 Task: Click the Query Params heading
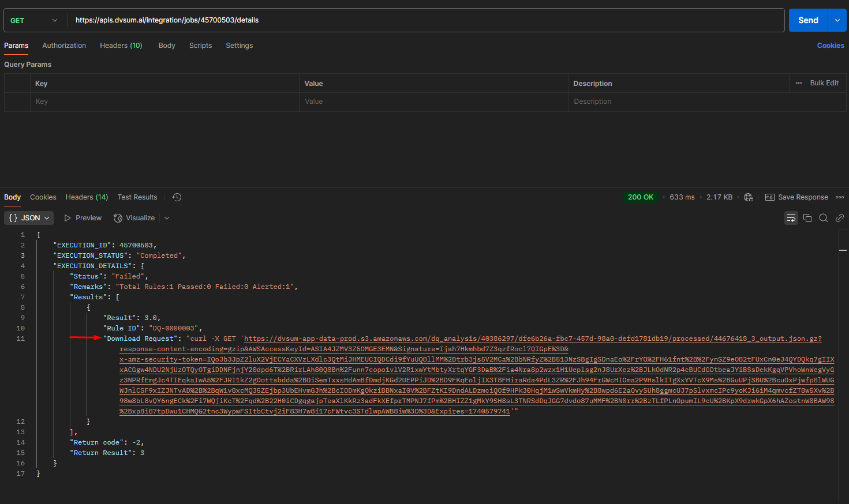click(x=28, y=65)
